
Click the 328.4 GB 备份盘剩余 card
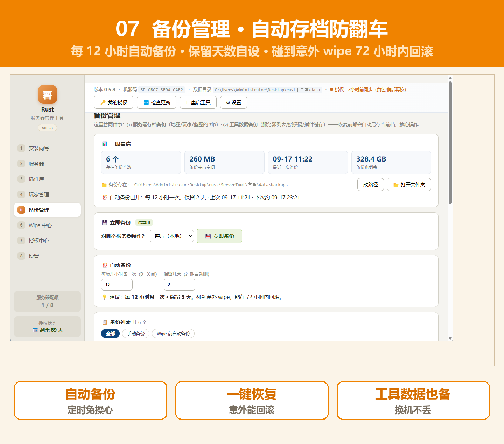click(x=391, y=162)
